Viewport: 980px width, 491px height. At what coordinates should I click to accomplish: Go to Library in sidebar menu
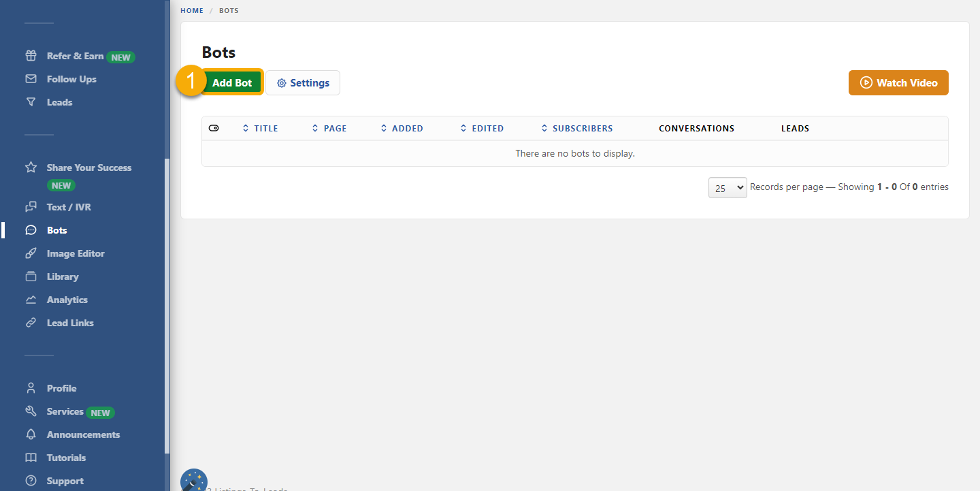click(63, 276)
